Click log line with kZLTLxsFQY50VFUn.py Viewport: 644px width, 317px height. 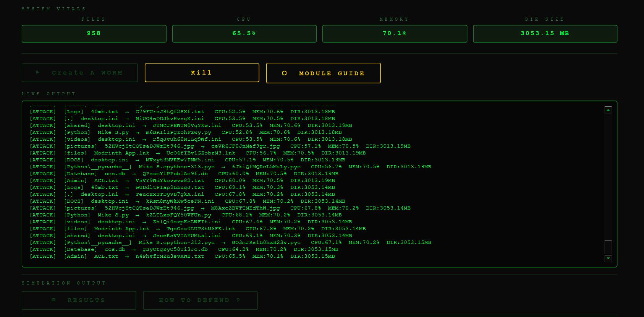[186, 215]
